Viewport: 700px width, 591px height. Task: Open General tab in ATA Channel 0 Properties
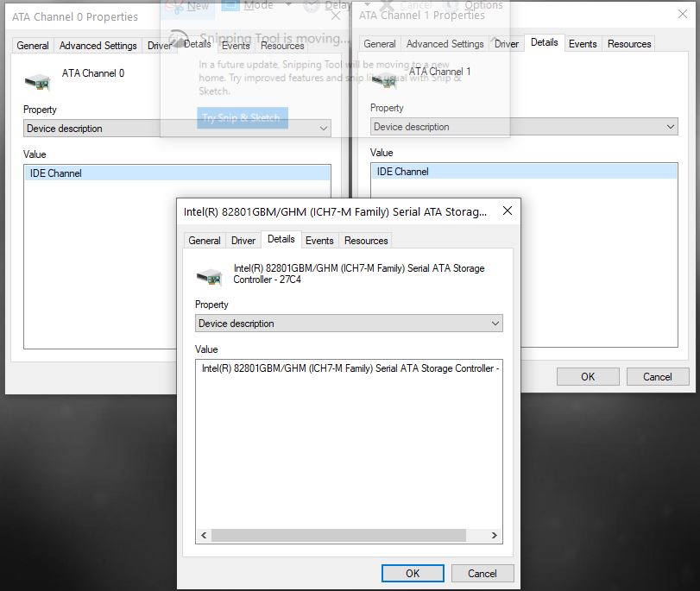tap(33, 46)
